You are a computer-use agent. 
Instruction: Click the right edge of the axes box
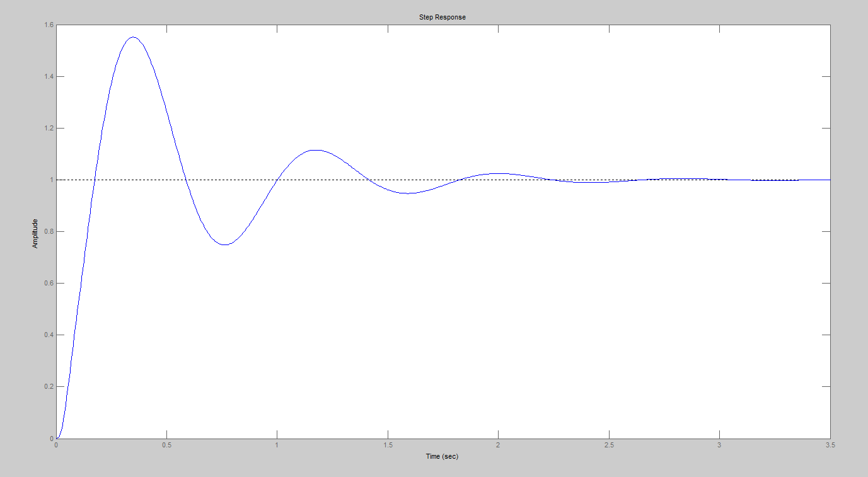click(x=829, y=252)
